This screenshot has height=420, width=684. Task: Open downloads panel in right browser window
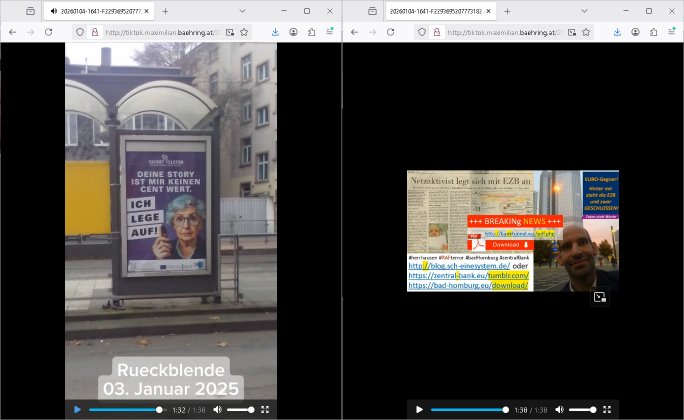point(616,32)
